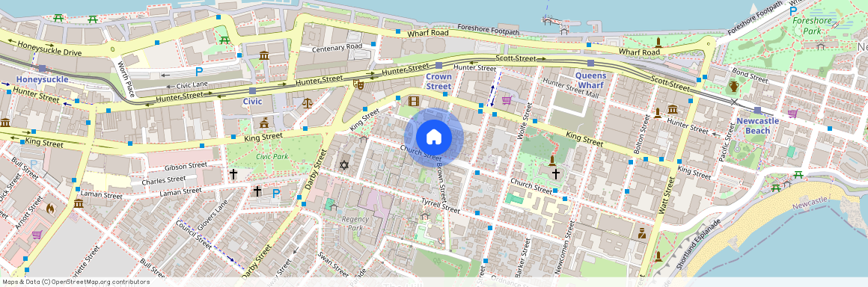Select the monument icon below Watt Street
The image size is (868, 287).
pyautogui.click(x=658, y=256)
